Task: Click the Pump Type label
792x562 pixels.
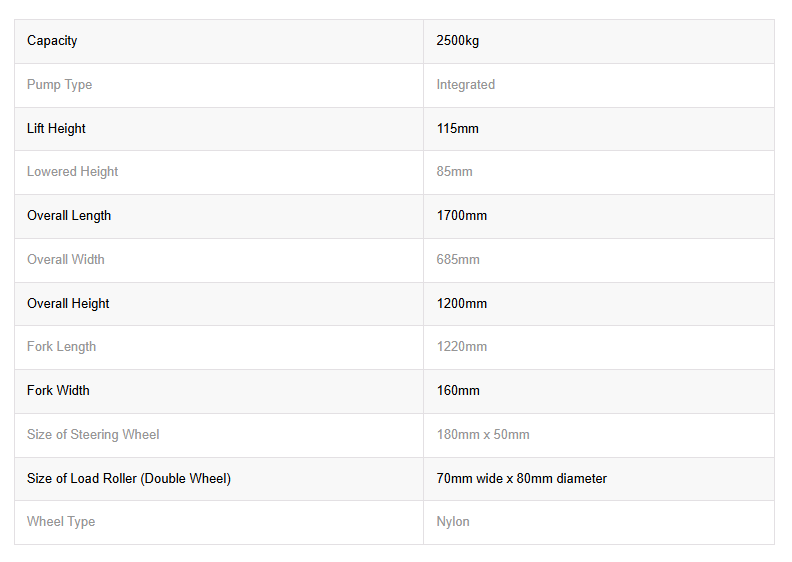Action: coord(59,84)
